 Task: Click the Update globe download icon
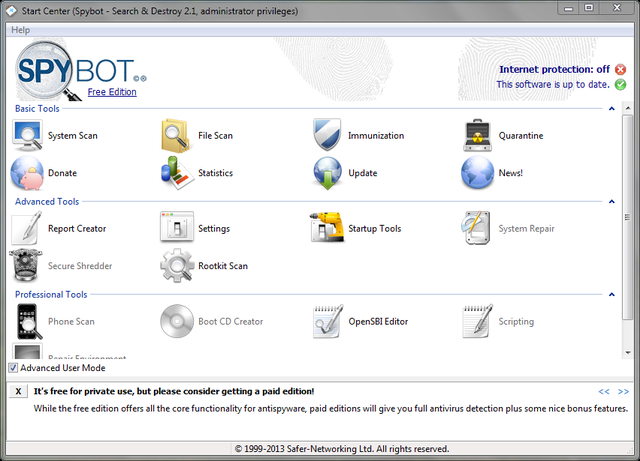click(x=327, y=173)
